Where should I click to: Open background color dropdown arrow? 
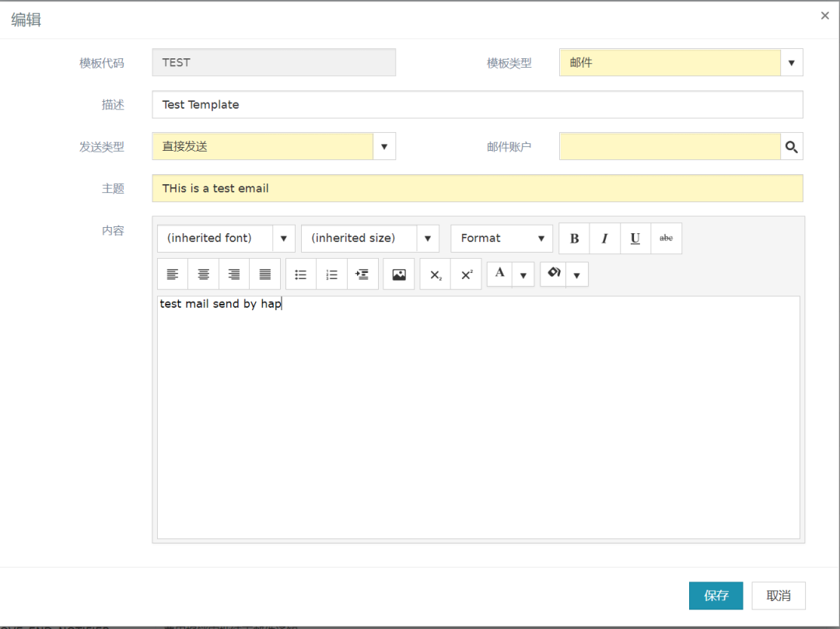tap(577, 275)
